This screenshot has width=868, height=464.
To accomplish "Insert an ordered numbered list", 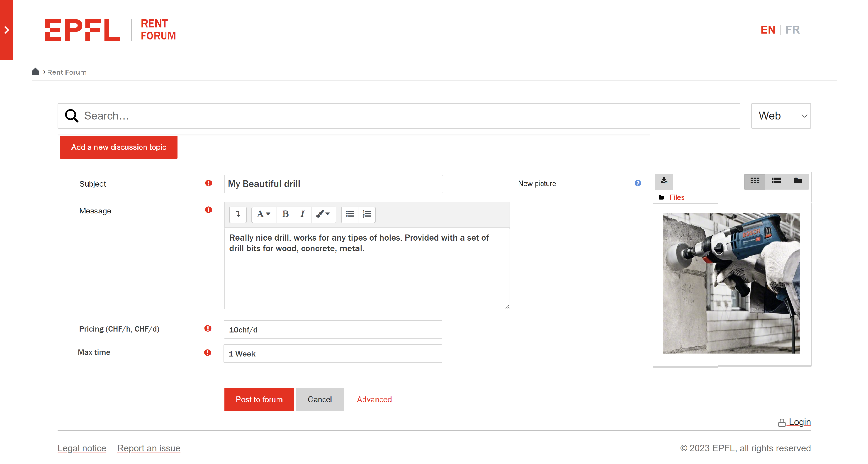I will [x=367, y=214].
